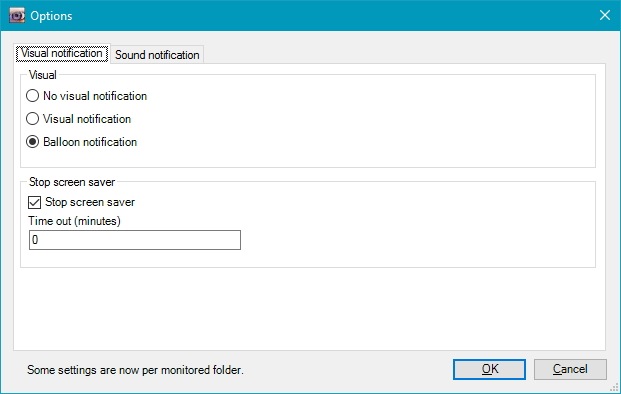Click the 'Stop screen saver' checkbox label text
The width and height of the screenshot is (621, 394).
[x=90, y=202]
